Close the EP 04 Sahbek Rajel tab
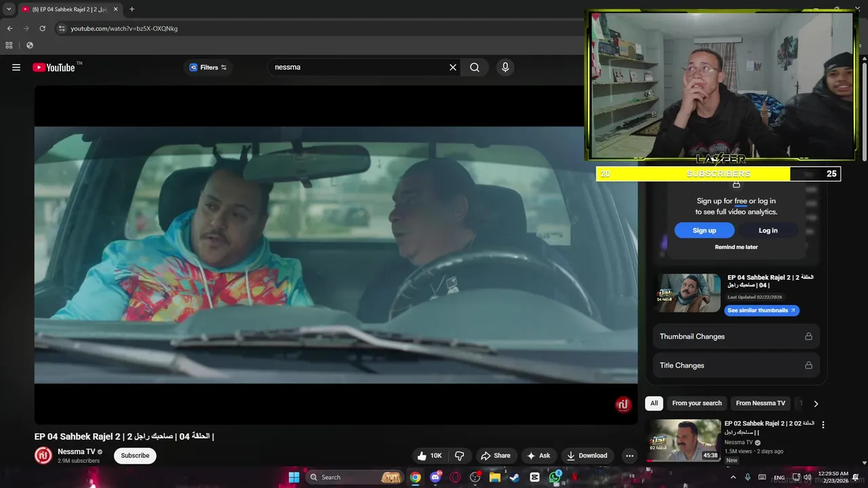The width and height of the screenshot is (868, 488). click(x=115, y=9)
